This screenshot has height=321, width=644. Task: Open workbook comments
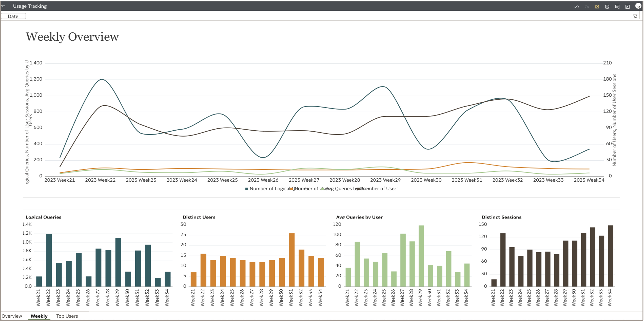point(617,6)
